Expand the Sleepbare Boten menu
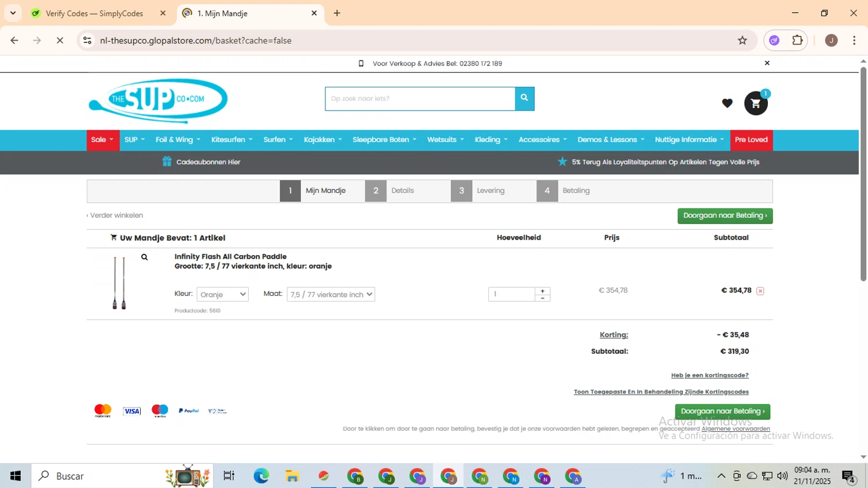Image resolution: width=868 pixels, height=488 pixels. click(384, 140)
